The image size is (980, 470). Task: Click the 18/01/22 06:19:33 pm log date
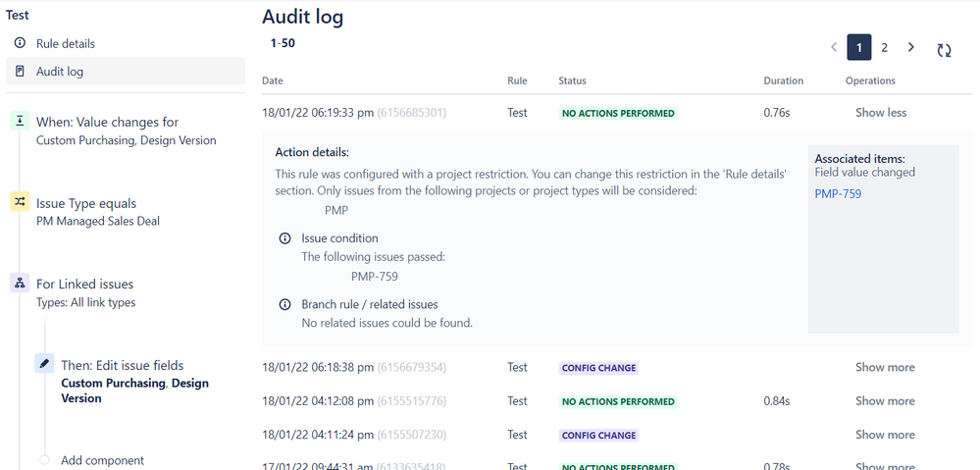coord(318,113)
